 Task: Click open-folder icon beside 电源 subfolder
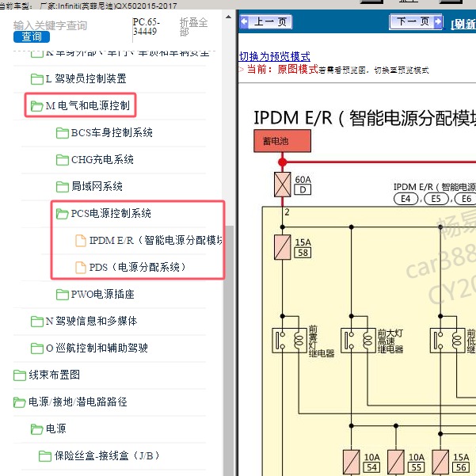[37, 429]
